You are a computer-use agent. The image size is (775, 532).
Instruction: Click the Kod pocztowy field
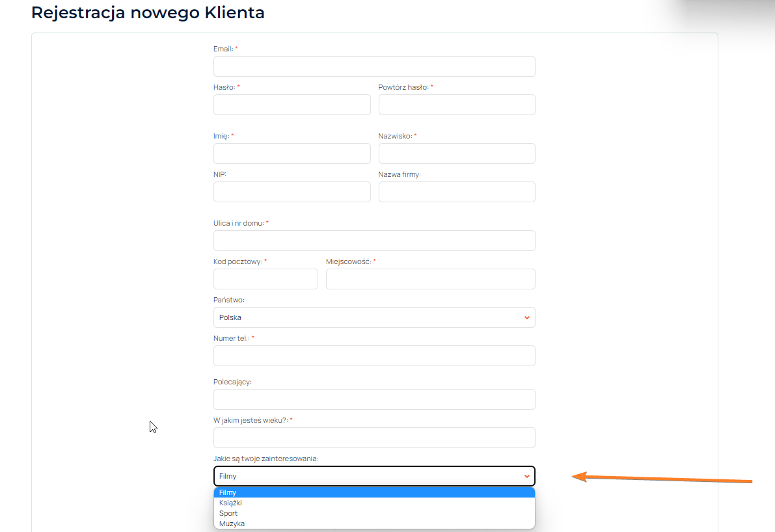click(x=265, y=279)
